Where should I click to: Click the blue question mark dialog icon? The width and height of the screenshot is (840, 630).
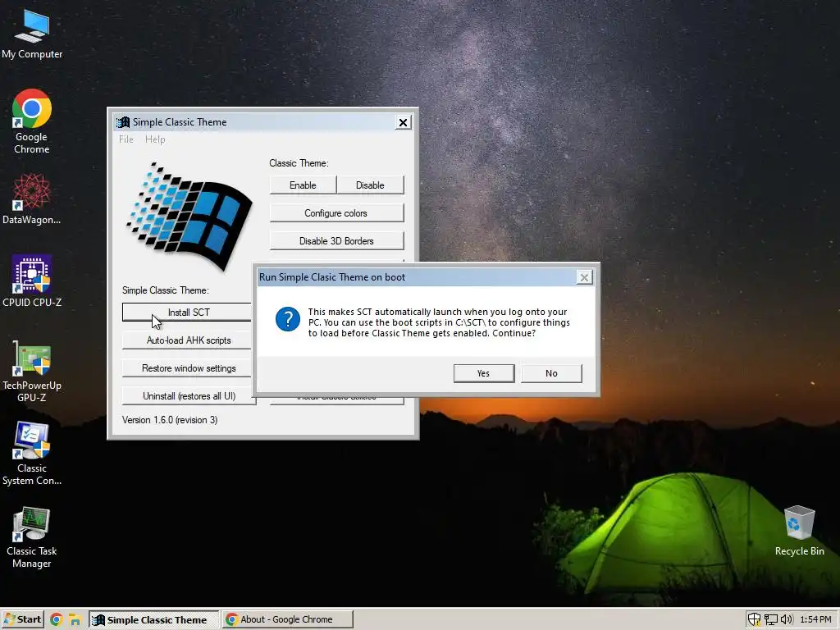pos(288,320)
